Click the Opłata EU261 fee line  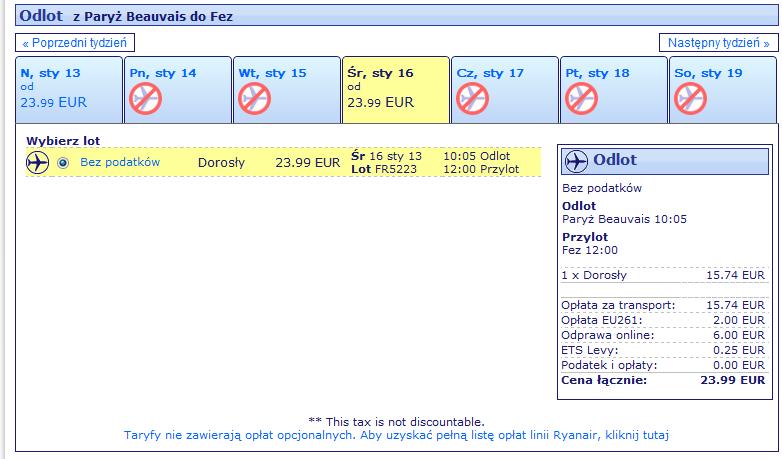pyautogui.click(x=663, y=320)
